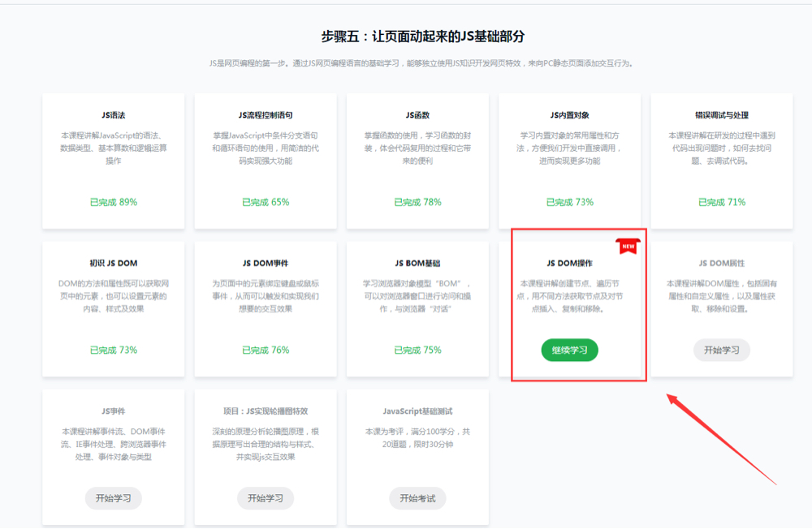
Task: Click the JS BOM基础 card description text
Action: click(417, 296)
